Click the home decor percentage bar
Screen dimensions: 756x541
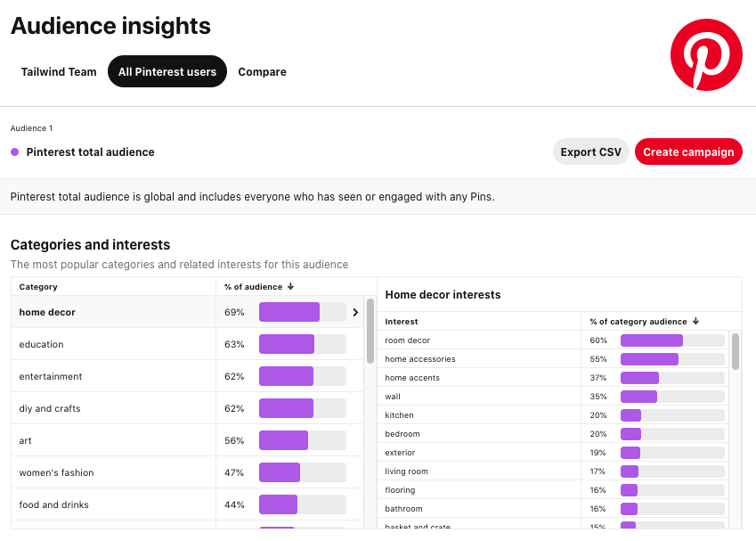pos(302,312)
